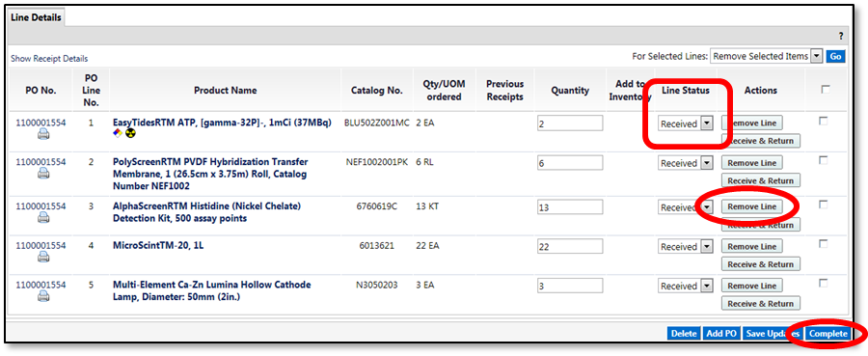Check the box for MicroScintTM-20 line
This screenshot has height=356, width=868.
pos(824,244)
